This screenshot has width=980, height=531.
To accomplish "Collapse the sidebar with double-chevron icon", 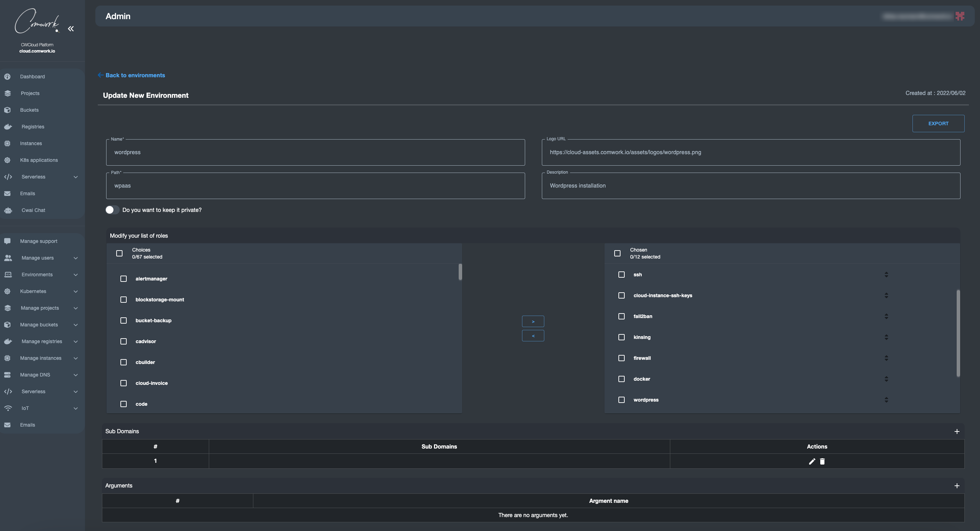I will 71,29.
